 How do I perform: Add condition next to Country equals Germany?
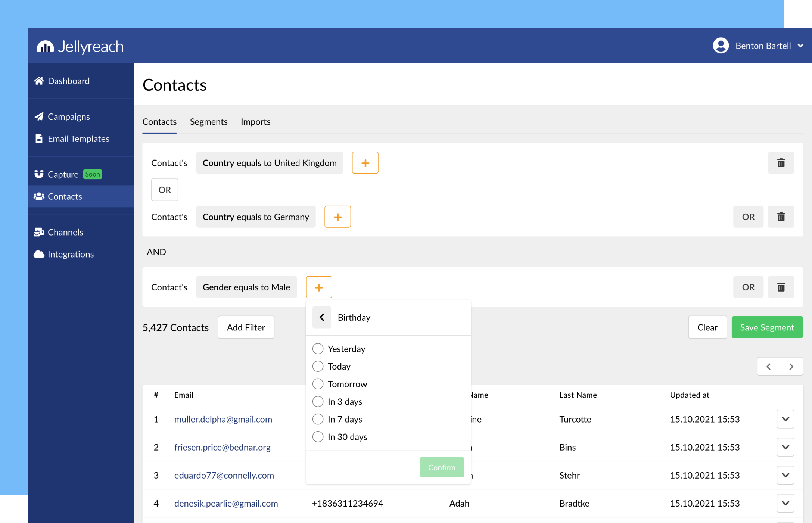click(x=337, y=217)
